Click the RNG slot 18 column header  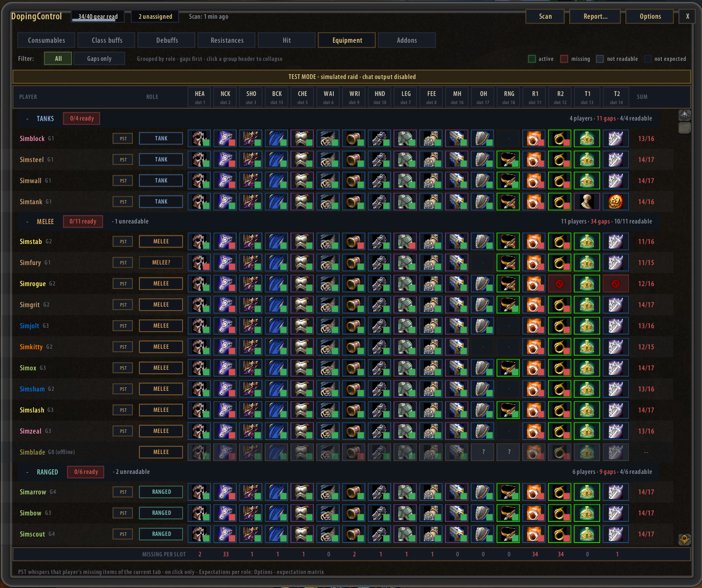509,97
